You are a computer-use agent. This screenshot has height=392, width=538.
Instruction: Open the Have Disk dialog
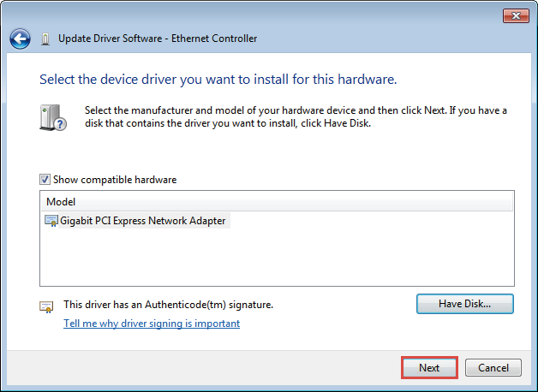tap(465, 304)
